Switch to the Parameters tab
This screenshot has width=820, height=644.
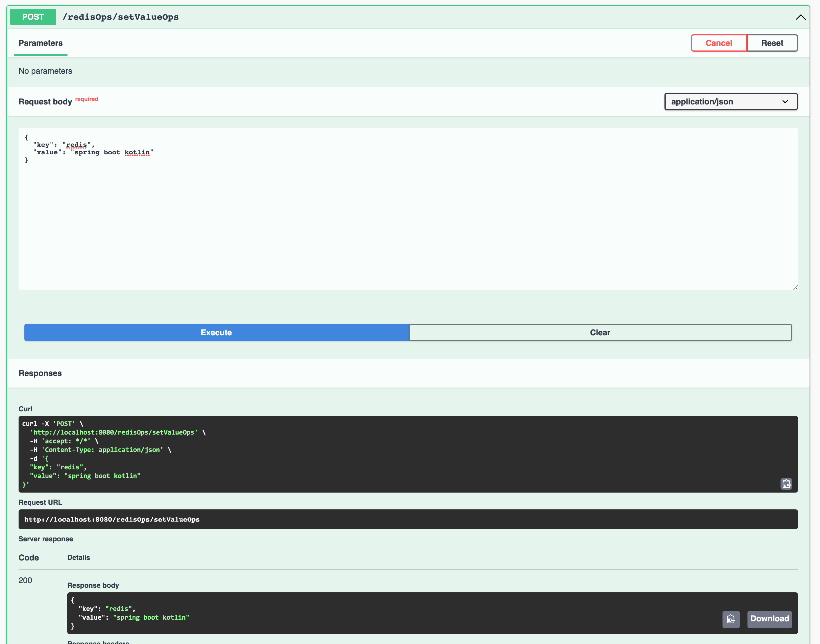click(x=40, y=43)
